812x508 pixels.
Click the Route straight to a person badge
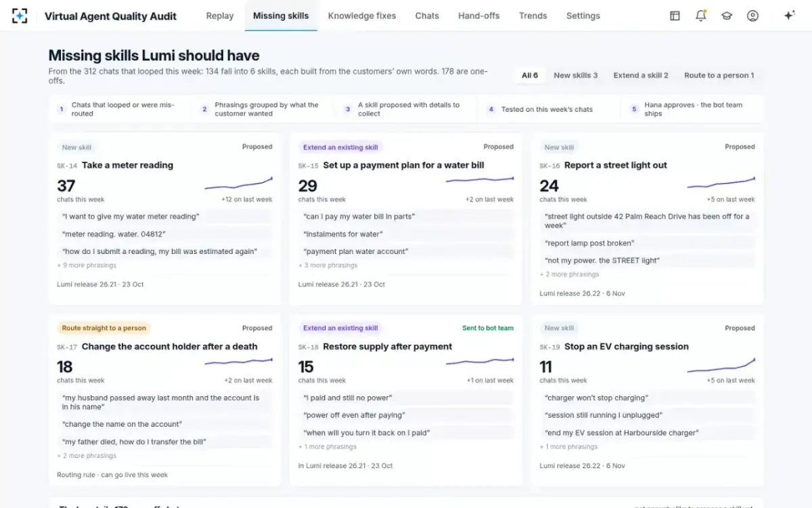(104, 328)
